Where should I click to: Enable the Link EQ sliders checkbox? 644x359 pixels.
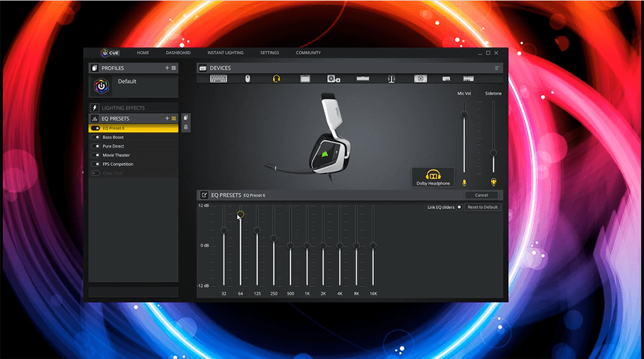point(459,207)
